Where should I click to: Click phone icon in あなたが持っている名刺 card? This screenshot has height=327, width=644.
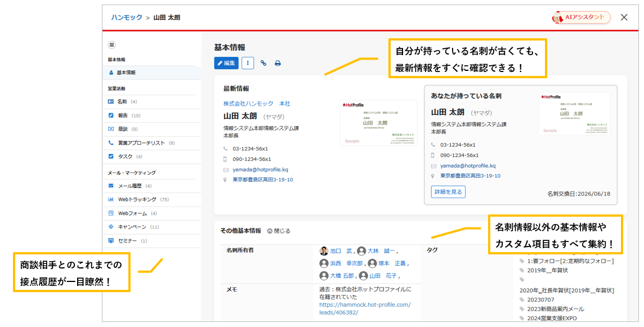click(433, 145)
